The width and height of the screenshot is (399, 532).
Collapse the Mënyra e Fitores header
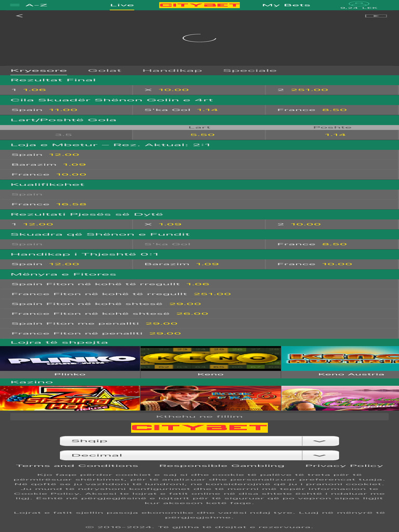click(x=199, y=274)
